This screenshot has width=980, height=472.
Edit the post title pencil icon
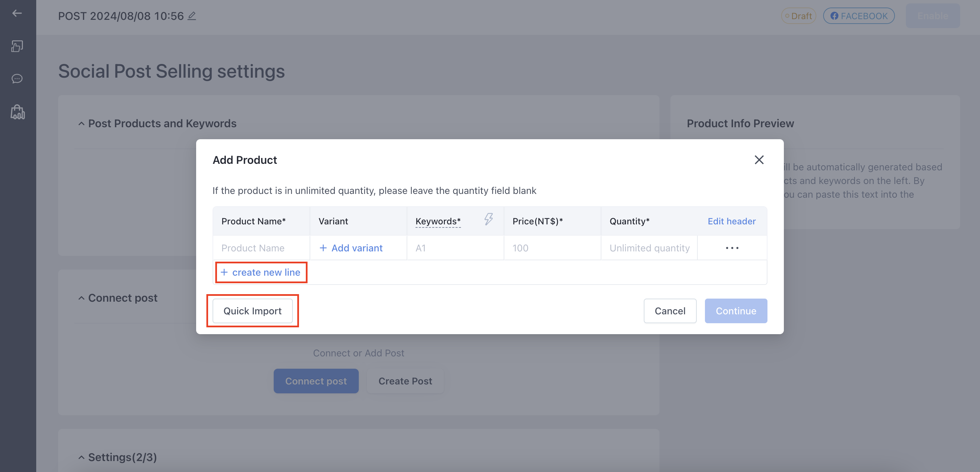pyautogui.click(x=192, y=16)
